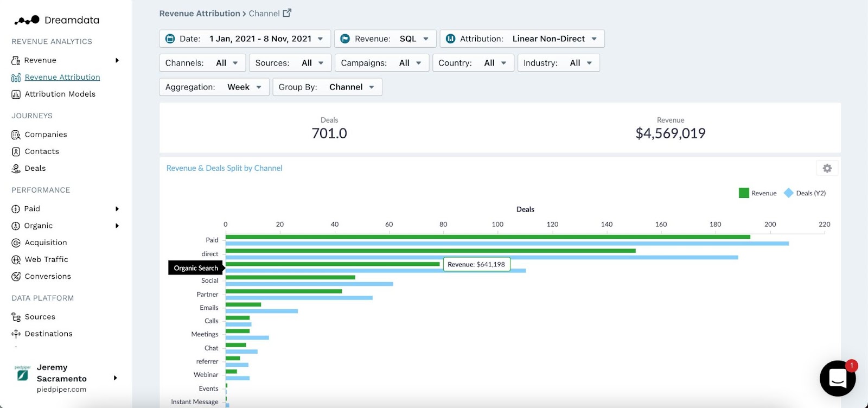Click the external link icon beside Channel
Viewport: 868px width, 408px height.
(x=287, y=13)
